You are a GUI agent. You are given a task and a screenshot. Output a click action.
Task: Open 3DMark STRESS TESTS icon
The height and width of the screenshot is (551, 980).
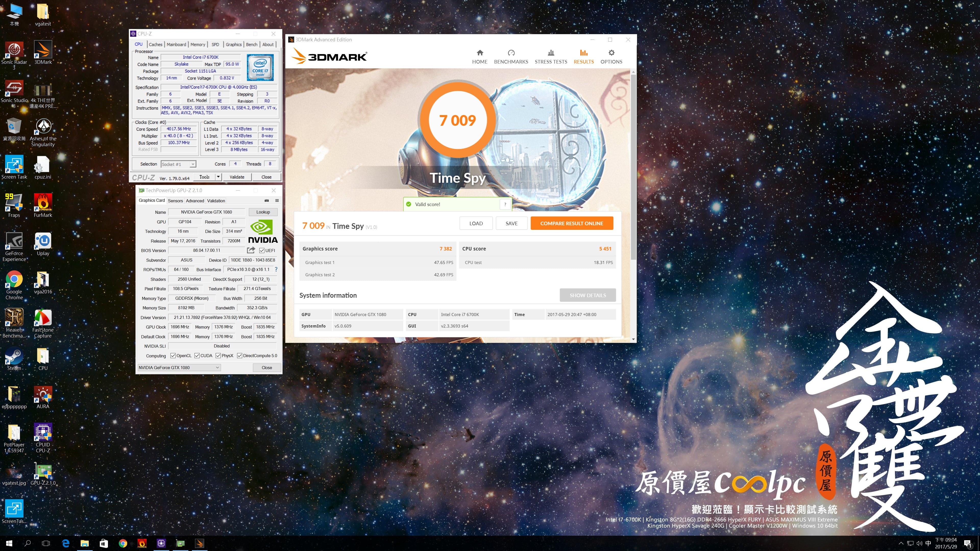(551, 53)
